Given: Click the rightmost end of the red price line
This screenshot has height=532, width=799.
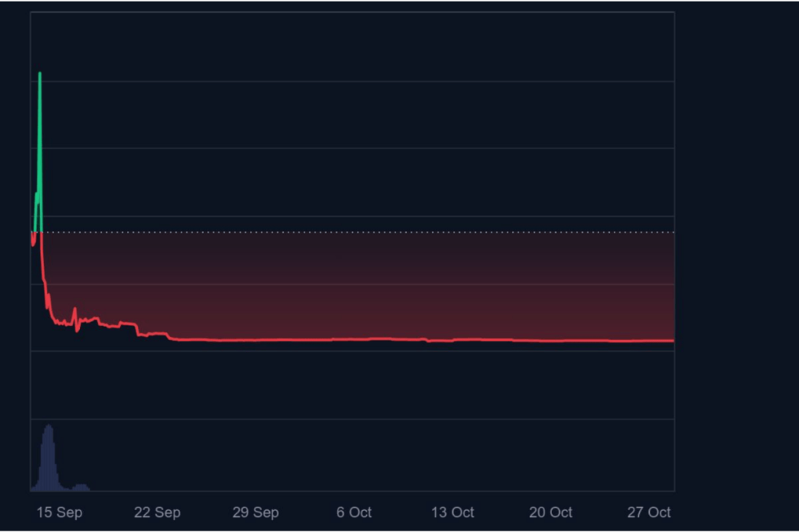Looking at the screenshot, I should (673, 339).
